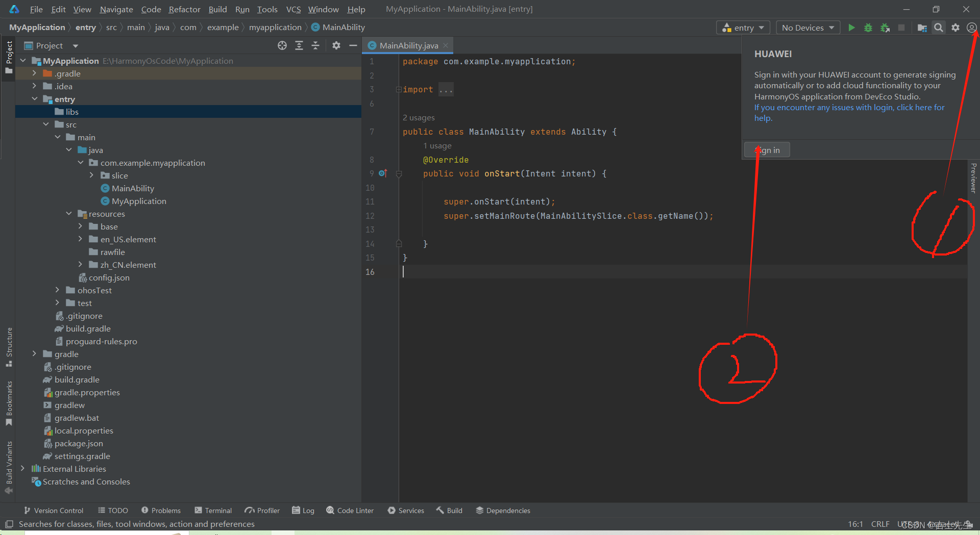Follow the login issues help link
980x535 pixels.
tap(849, 113)
